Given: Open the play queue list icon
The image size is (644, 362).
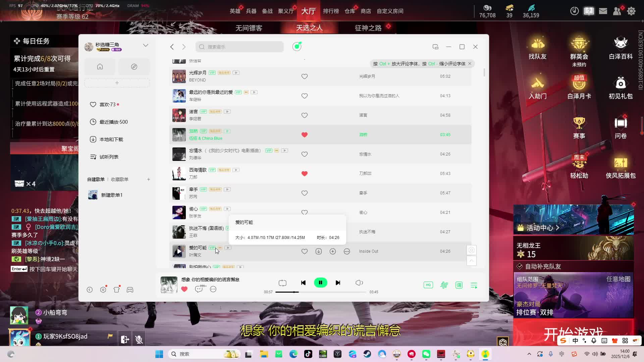Looking at the screenshot, I should (x=474, y=285).
